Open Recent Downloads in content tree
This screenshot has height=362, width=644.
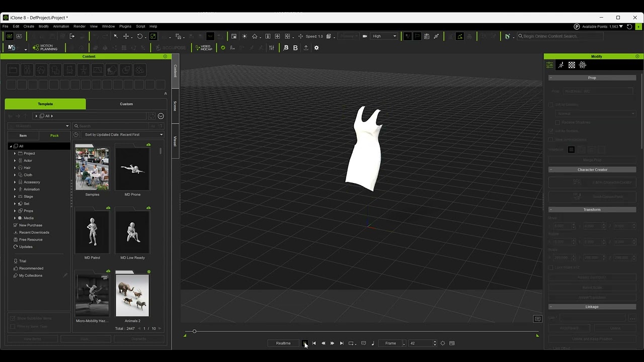pos(34,232)
